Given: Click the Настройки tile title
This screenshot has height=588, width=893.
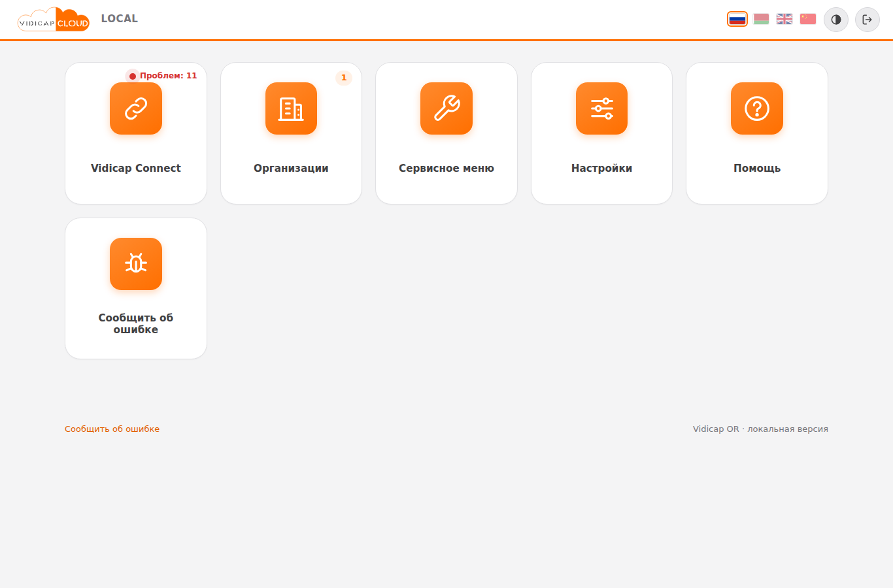Looking at the screenshot, I should click(x=601, y=168).
